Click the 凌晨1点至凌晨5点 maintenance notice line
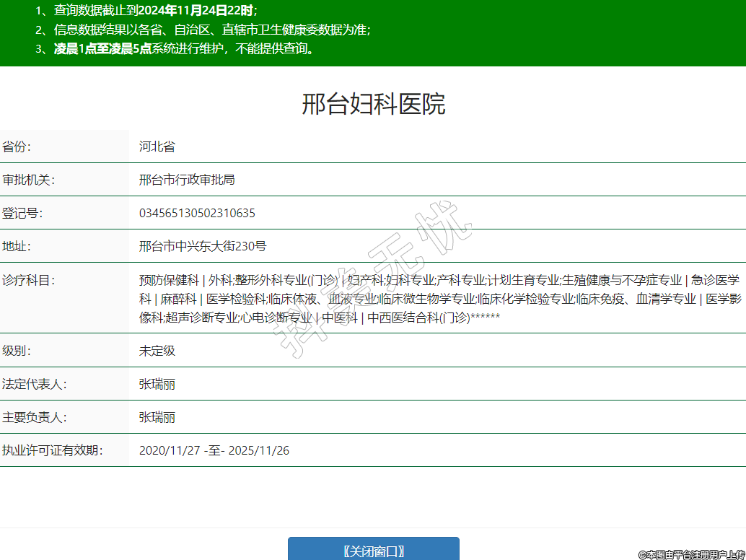Screen dimensions: 746x560 [x=175, y=49]
